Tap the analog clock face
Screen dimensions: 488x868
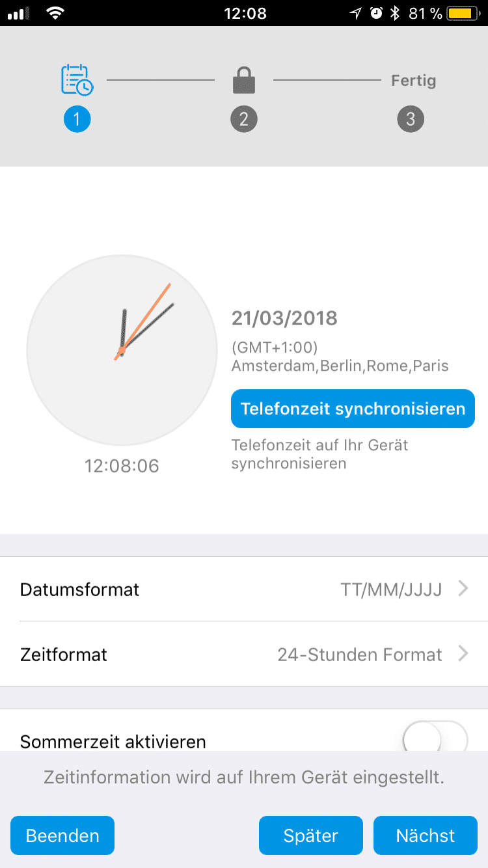coord(122,350)
